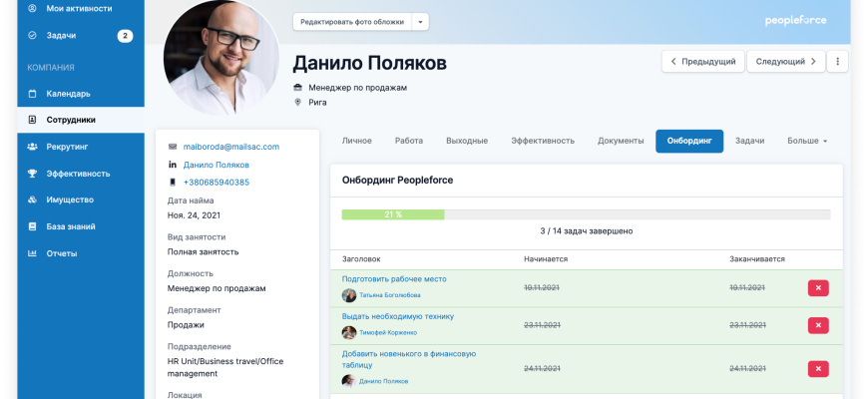Switch to the 'Документы' tab

(620, 141)
